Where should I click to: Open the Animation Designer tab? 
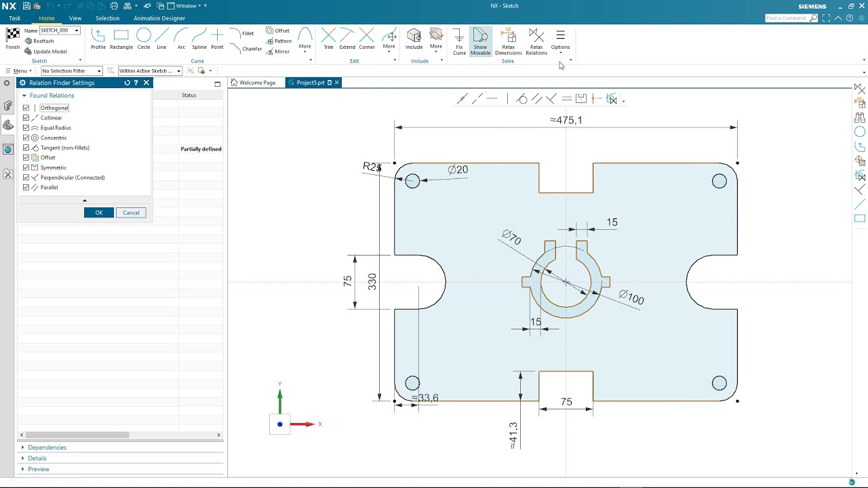159,18
